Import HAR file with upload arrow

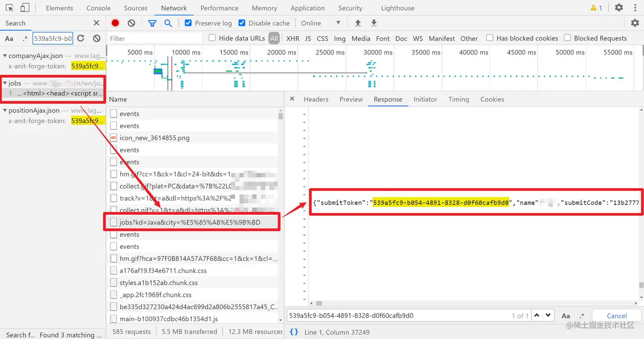[x=358, y=23]
